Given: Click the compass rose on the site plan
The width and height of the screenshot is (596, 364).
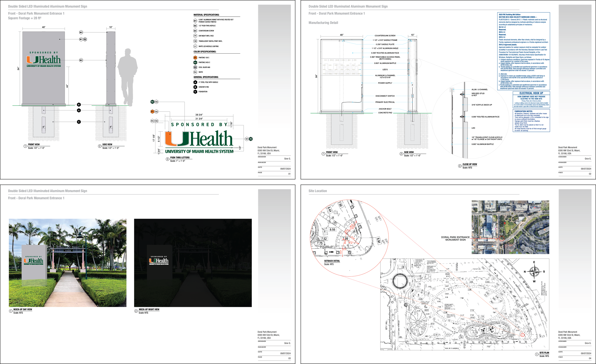Looking at the screenshot, I should [x=534, y=272].
